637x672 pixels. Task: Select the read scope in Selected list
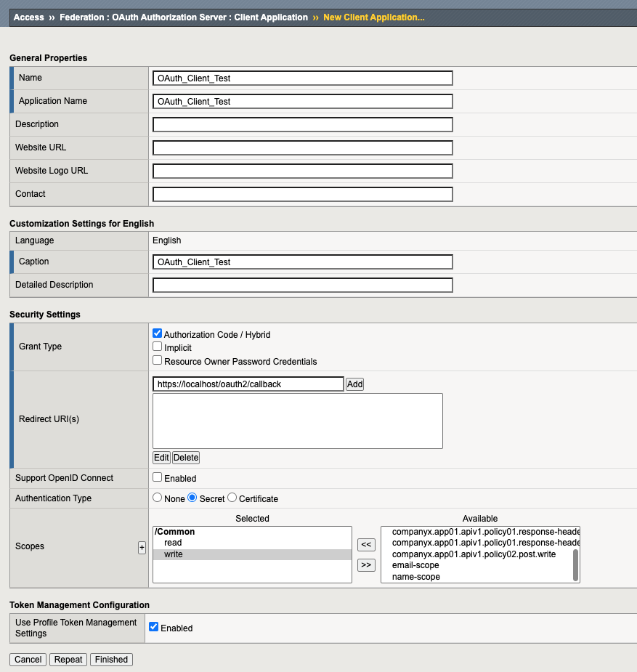[173, 543]
